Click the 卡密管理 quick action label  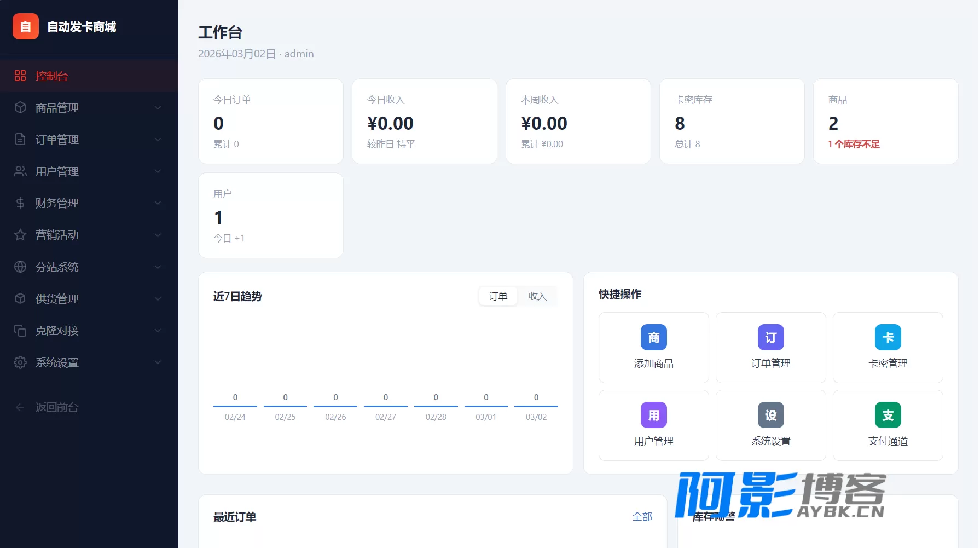pos(888,364)
